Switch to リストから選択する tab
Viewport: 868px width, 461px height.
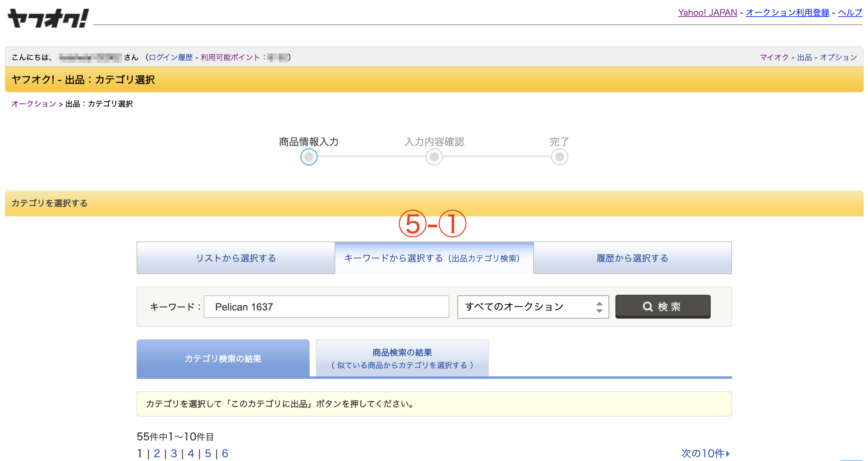pyautogui.click(x=236, y=258)
